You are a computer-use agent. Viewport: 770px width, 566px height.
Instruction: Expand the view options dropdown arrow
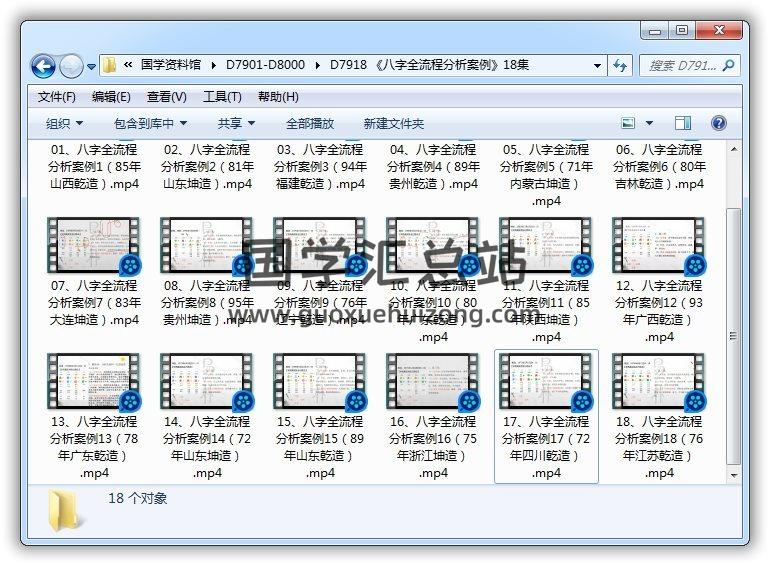click(x=650, y=123)
